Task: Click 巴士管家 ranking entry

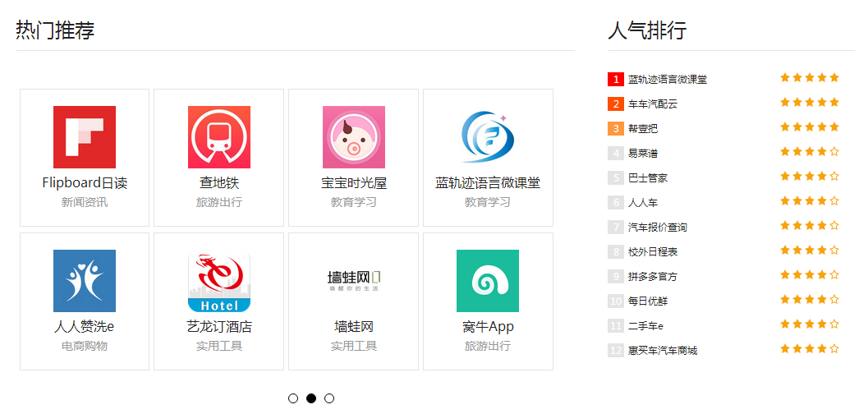Action: [648, 178]
